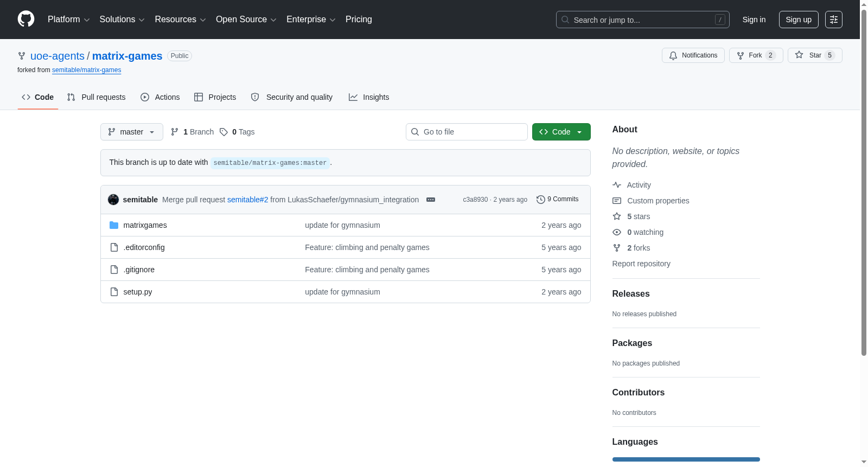The width and height of the screenshot is (868, 467).
Task: Open the setup.py file name
Action: click(138, 292)
